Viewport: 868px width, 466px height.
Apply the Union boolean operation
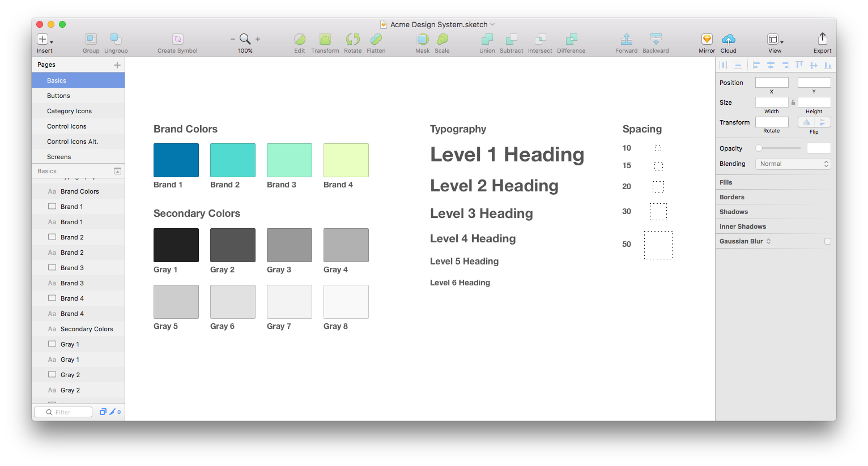coord(487,39)
